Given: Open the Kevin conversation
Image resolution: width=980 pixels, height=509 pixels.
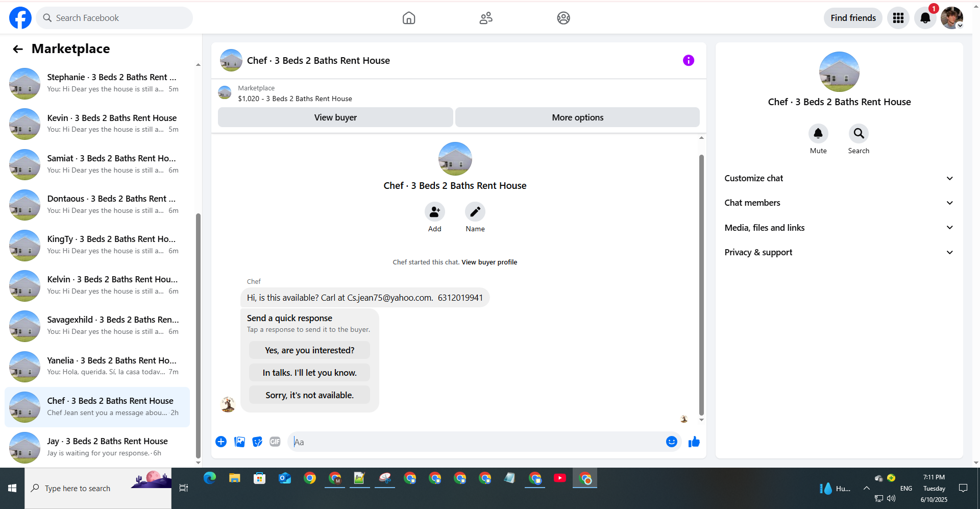Looking at the screenshot, I should (97, 124).
